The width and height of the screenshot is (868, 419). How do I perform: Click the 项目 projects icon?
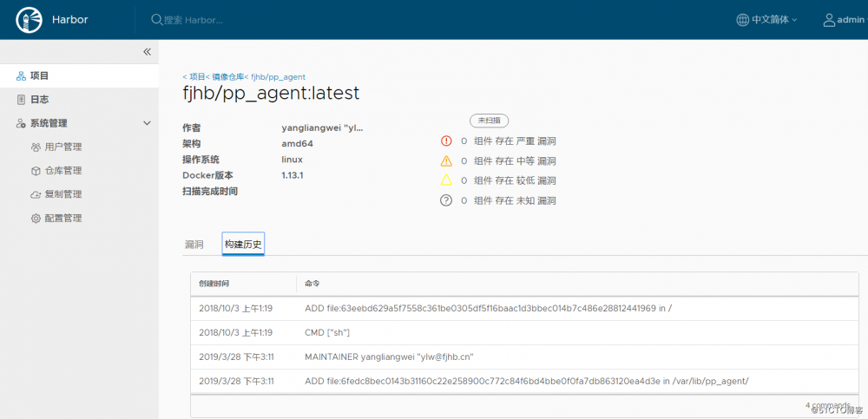(x=21, y=75)
